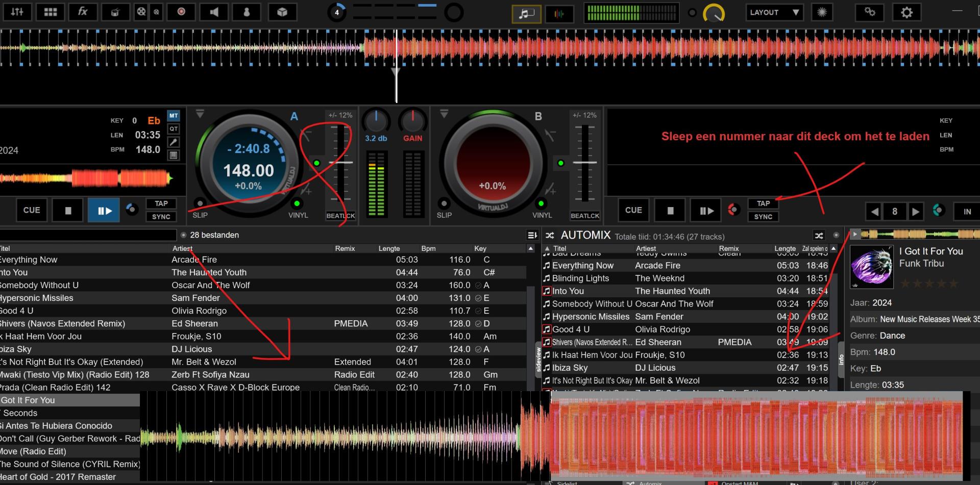The height and width of the screenshot is (485, 980).
Task: Click the loop IN button
Action: (x=967, y=211)
